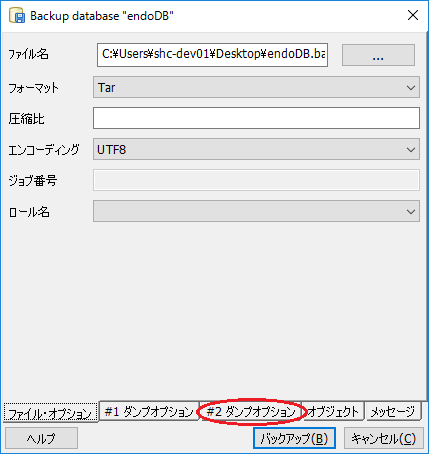This screenshot has width=429, height=454.
Task: Click the ファイル名 path input field
Action: [x=212, y=55]
